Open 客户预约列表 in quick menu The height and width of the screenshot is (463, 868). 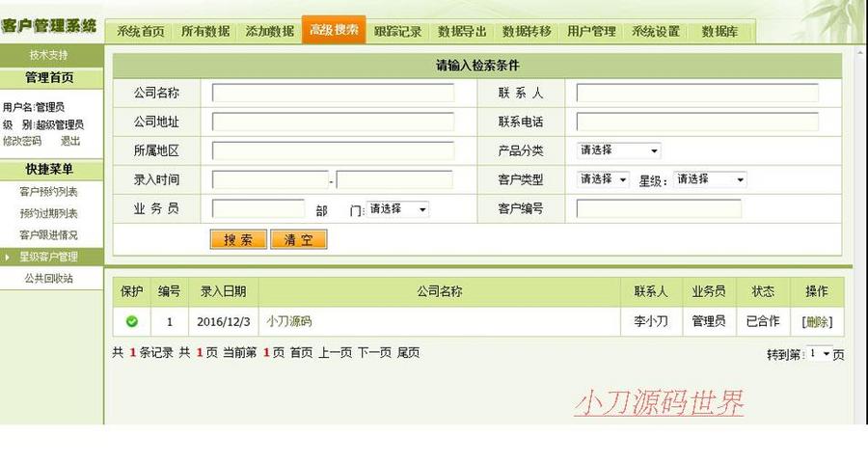point(49,192)
